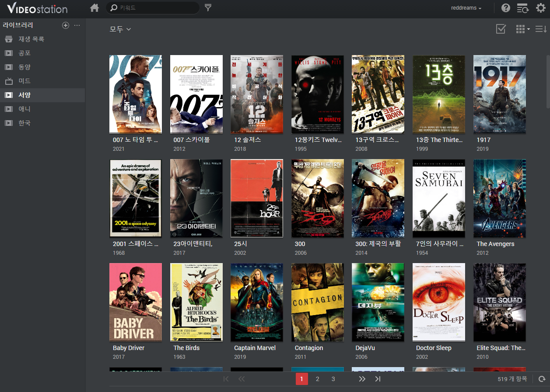The height and width of the screenshot is (392, 550).
Task: Click the Captain Marvel title text
Action: pyautogui.click(x=255, y=348)
